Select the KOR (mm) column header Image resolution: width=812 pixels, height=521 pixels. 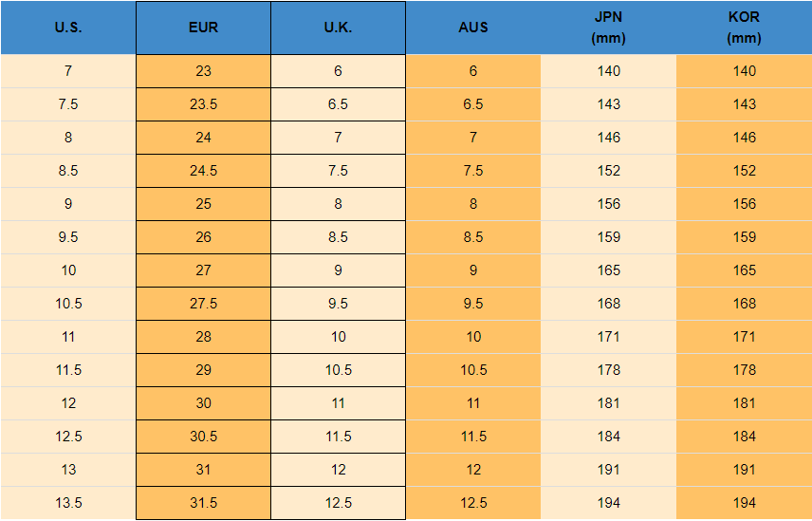pyautogui.click(x=744, y=28)
